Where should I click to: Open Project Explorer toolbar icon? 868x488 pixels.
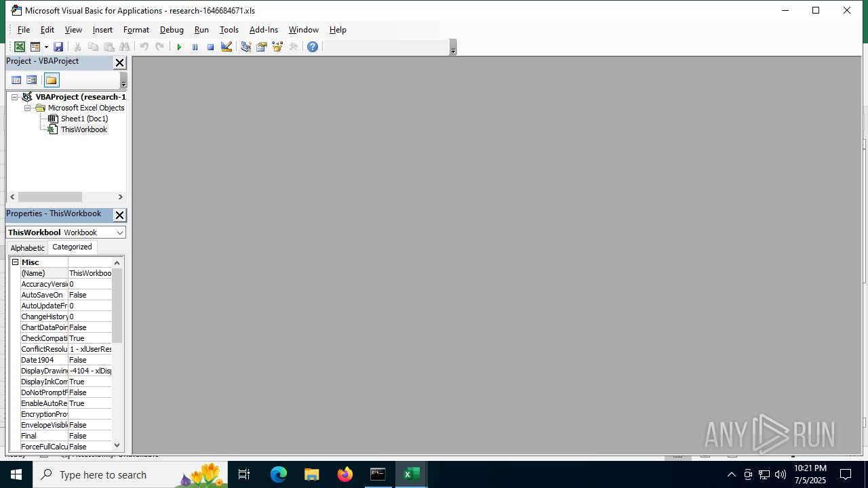tap(245, 47)
